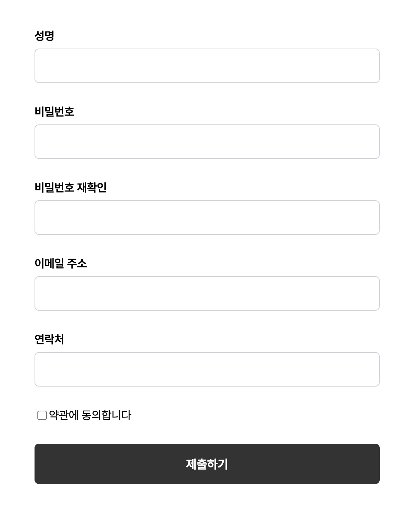
Task: Click the 성명 name input field
Action: click(207, 66)
